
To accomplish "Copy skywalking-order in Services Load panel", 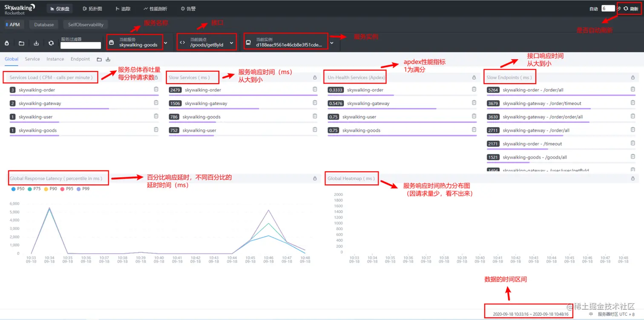I will [x=156, y=89].
